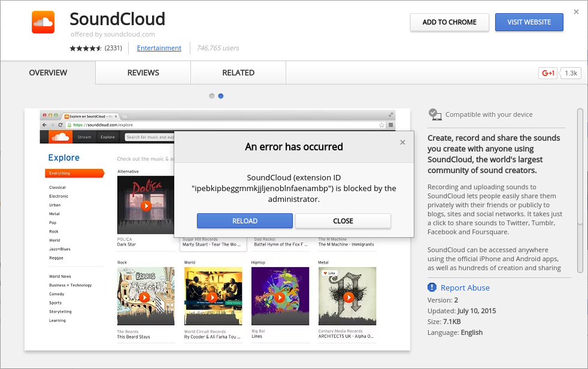Play the Ry Cooder World track
Viewport: 588px width, 369px height.
tap(212, 297)
